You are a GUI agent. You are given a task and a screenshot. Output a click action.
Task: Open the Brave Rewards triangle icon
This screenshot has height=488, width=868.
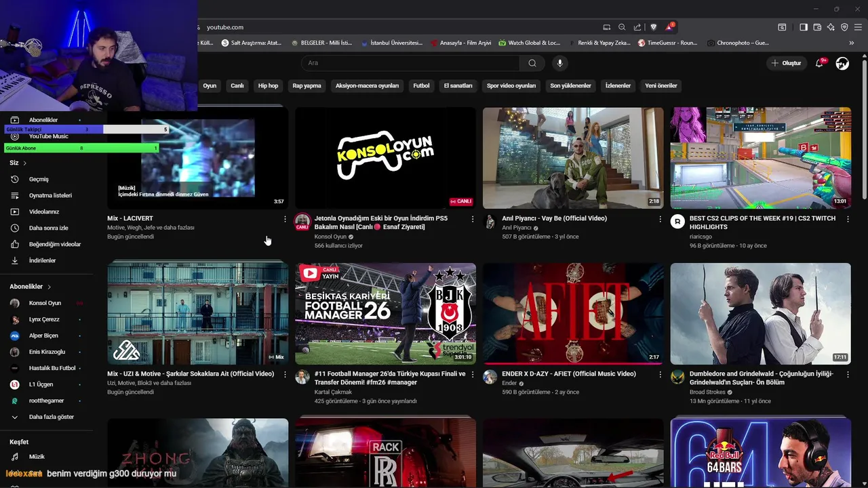[669, 27]
